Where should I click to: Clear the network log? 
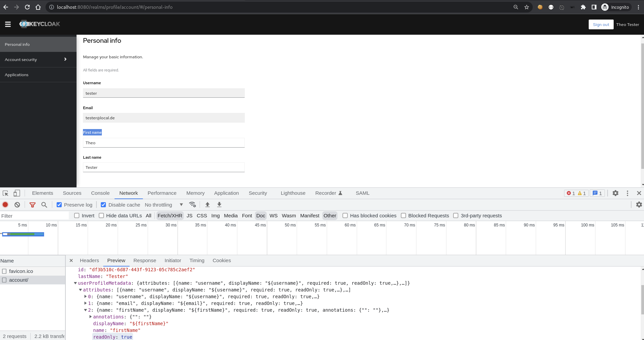click(x=17, y=205)
